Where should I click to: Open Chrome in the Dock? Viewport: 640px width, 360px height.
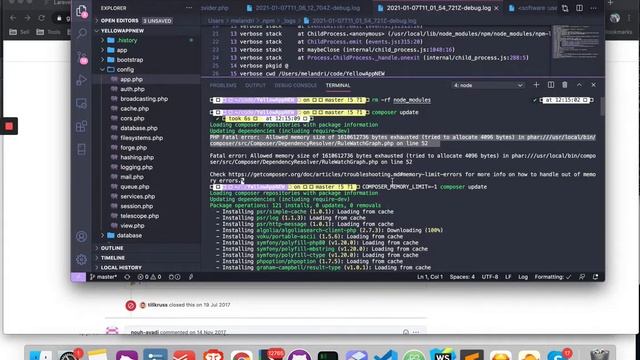pos(242,355)
